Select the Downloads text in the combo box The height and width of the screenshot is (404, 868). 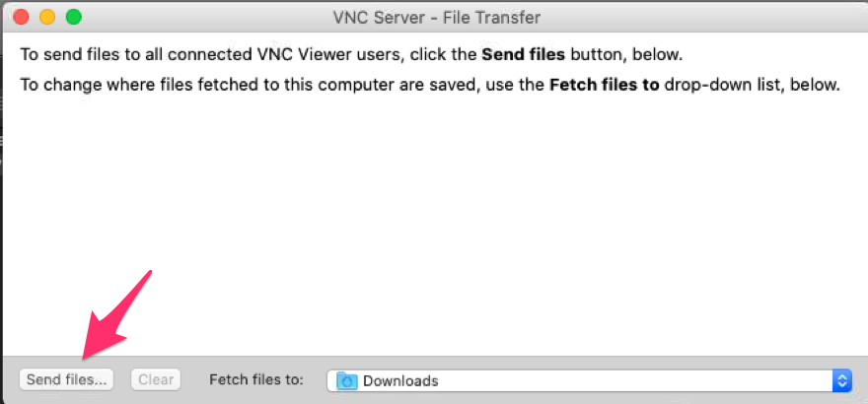(400, 381)
